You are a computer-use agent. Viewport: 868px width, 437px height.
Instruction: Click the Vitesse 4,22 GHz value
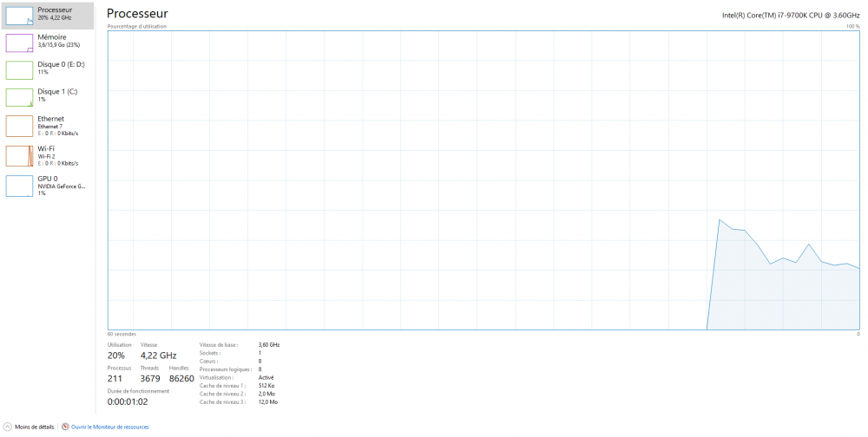pos(158,355)
